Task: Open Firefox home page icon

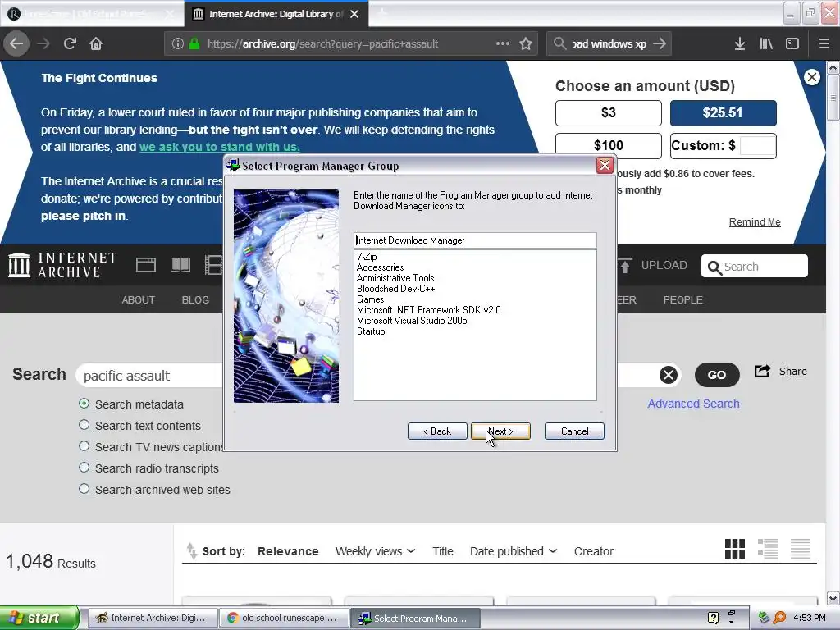Action: click(96, 43)
